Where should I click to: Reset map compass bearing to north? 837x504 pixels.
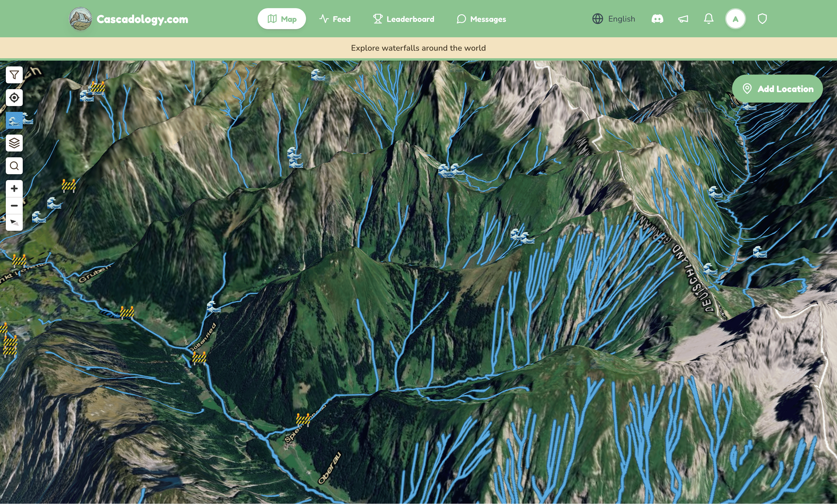tap(14, 223)
